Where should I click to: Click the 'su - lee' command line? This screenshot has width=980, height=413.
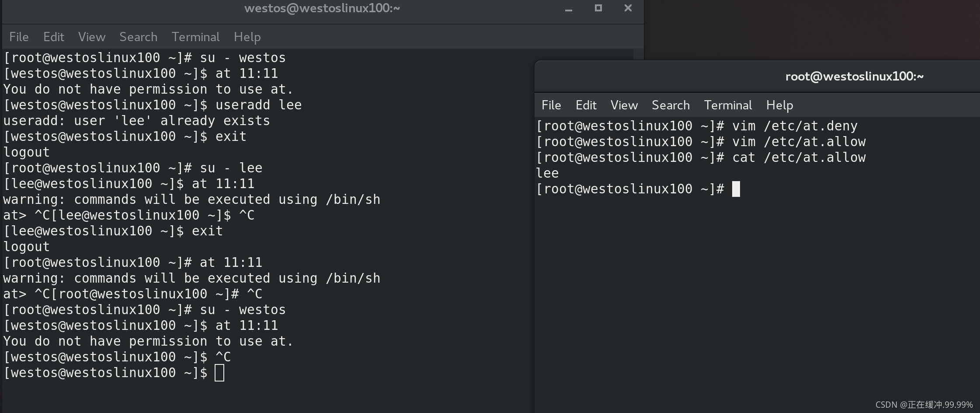coord(133,168)
